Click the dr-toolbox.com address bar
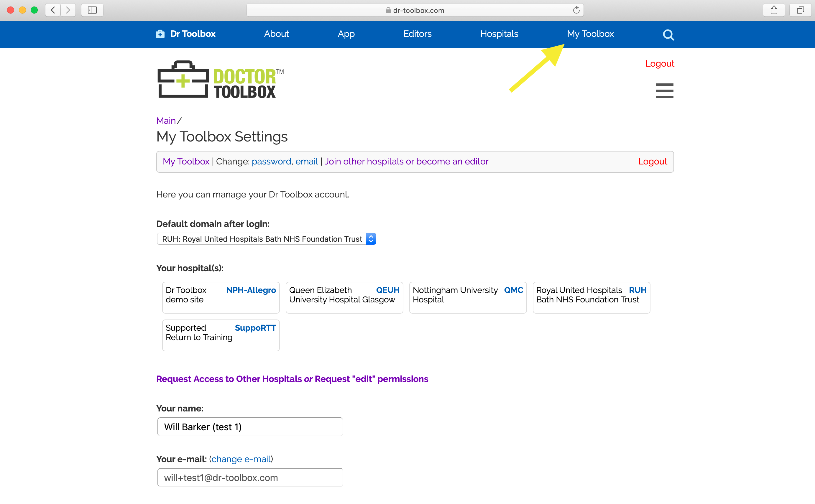 415,10
